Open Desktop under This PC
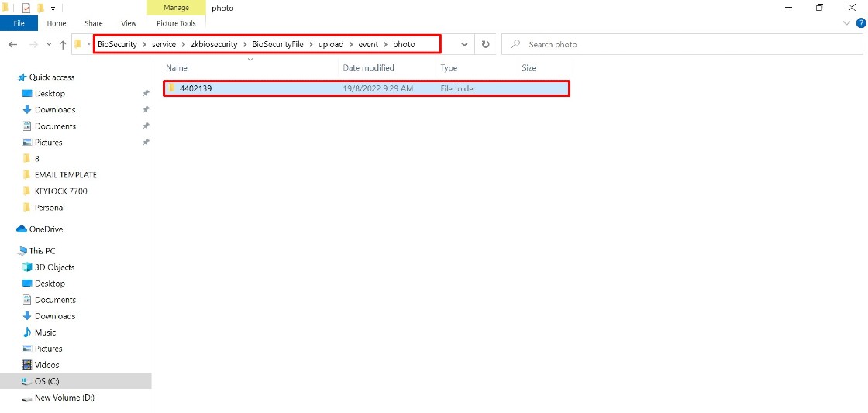Viewport: 868px width, 413px height. [x=50, y=284]
